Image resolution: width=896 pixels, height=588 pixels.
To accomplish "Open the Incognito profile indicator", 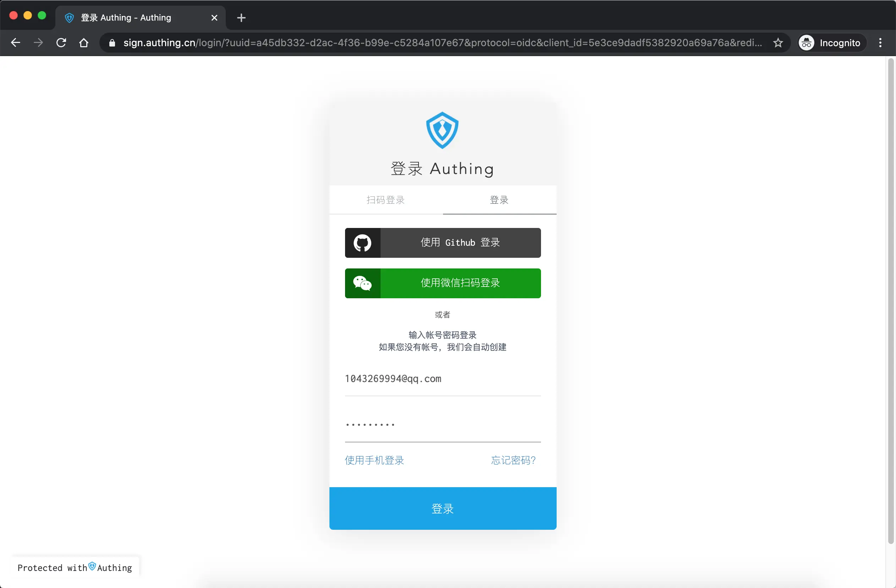I will pyautogui.click(x=832, y=43).
